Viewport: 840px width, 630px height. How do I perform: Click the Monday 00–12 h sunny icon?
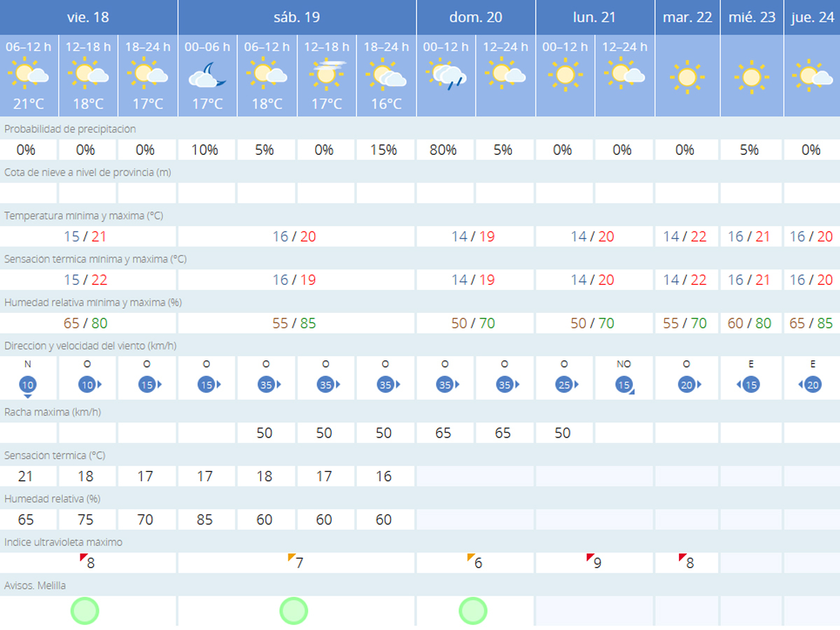click(565, 74)
